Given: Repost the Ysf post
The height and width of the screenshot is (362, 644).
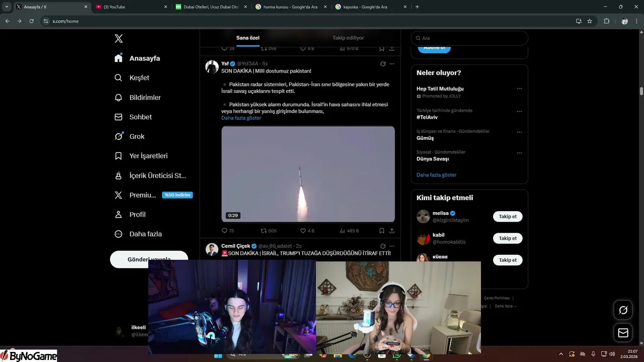Looking at the screenshot, I should click(x=264, y=231).
